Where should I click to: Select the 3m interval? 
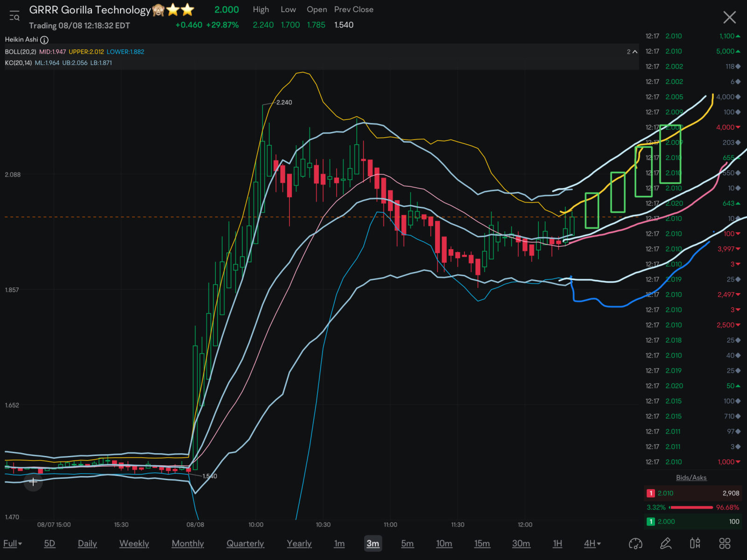(x=373, y=543)
